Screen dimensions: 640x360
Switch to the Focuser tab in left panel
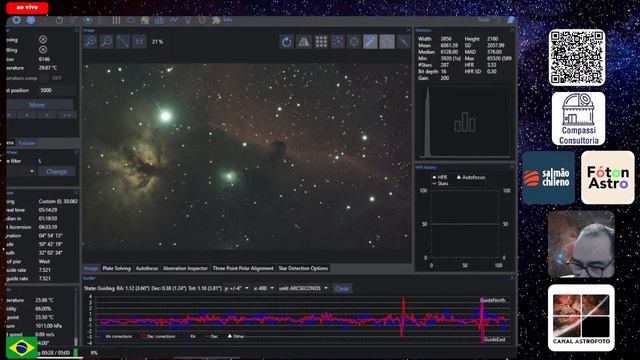[27, 143]
